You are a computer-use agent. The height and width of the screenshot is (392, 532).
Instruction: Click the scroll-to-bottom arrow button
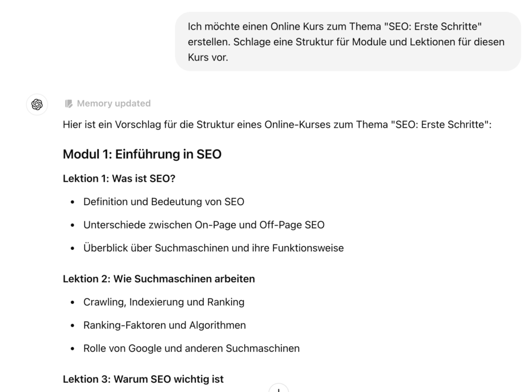278,389
